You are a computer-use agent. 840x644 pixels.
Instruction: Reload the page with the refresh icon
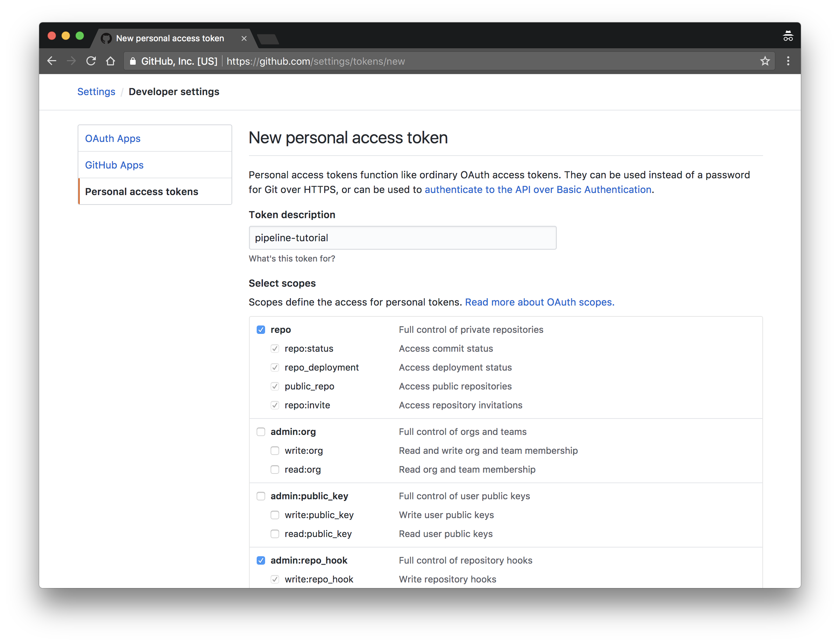pyautogui.click(x=91, y=61)
